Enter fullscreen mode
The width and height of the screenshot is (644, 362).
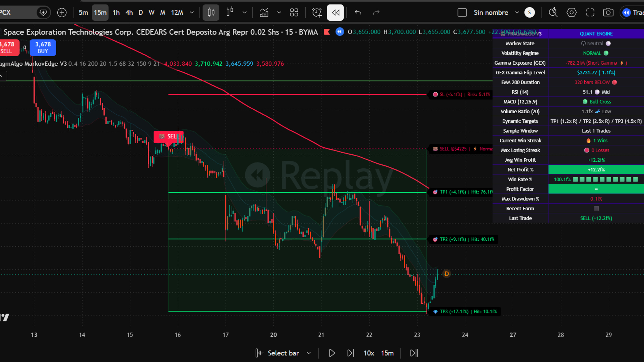590,13
